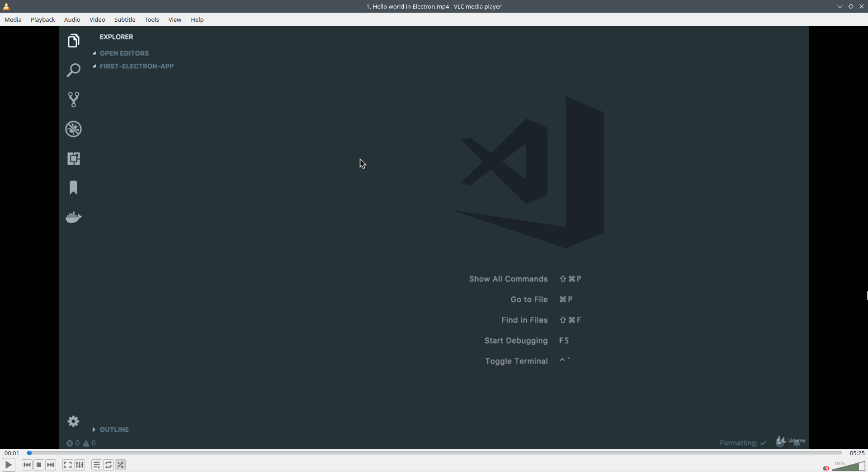868x472 pixels.
Task: Open the Tools menu
Action: tap(152, 19)
